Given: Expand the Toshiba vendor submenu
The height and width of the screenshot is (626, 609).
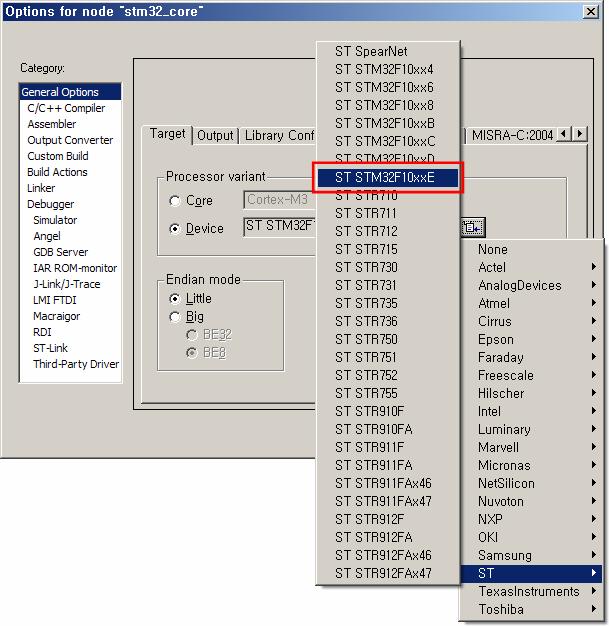Looking at the screenshot, I should [x=532, y=609].
